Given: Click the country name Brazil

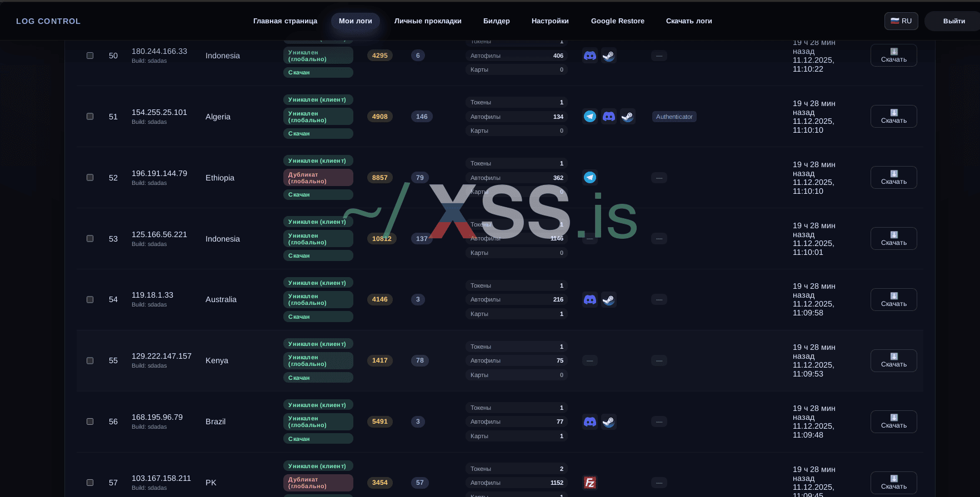Looking at the screenshot, I should tap(216, 421).
